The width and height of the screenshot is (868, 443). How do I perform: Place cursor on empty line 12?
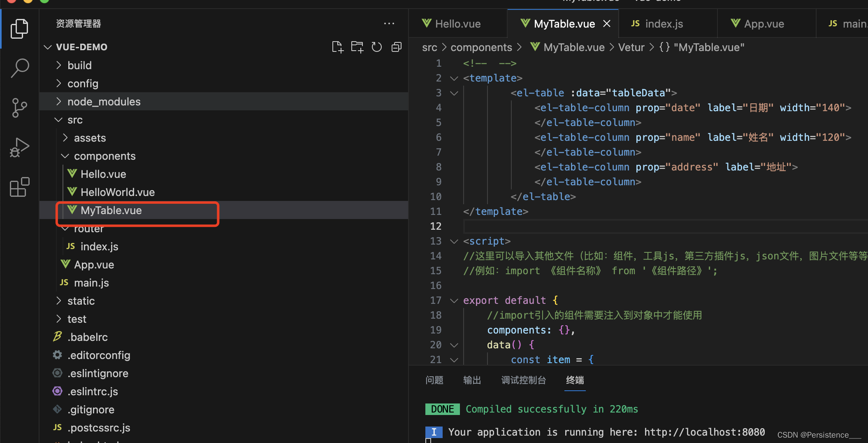point(665,226)
